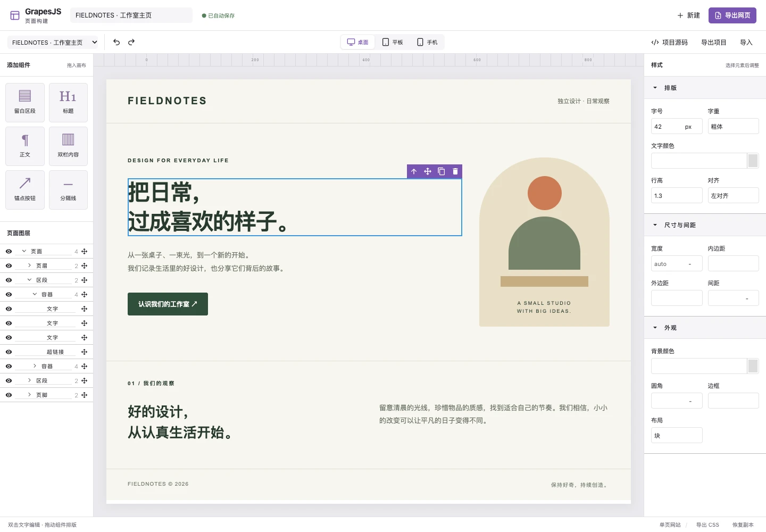Viewport: 766px width, 532px height.
Task: Switch to 手机 device view
Action: pyautogui.click(x=427, y=42)
